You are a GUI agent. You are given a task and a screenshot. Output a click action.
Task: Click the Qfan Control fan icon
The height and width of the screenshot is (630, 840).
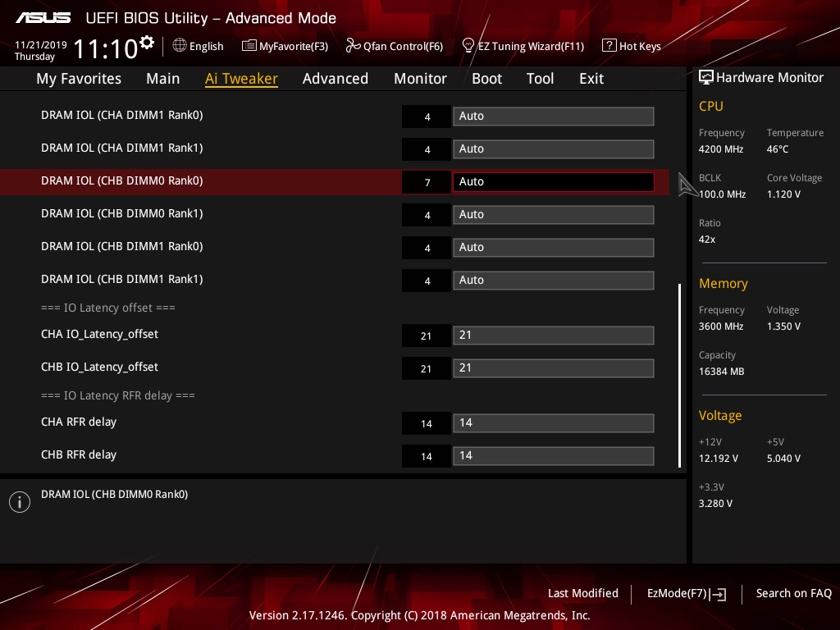[x=353, y=46]
